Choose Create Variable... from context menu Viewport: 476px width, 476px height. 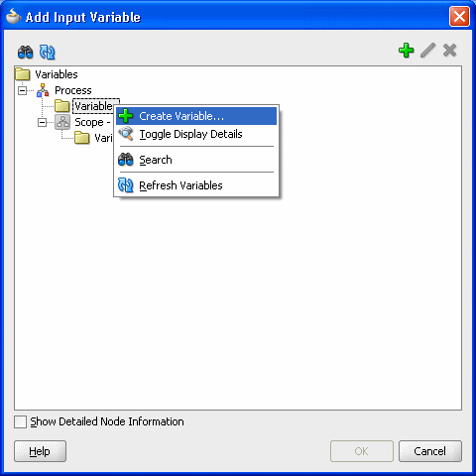196,116
